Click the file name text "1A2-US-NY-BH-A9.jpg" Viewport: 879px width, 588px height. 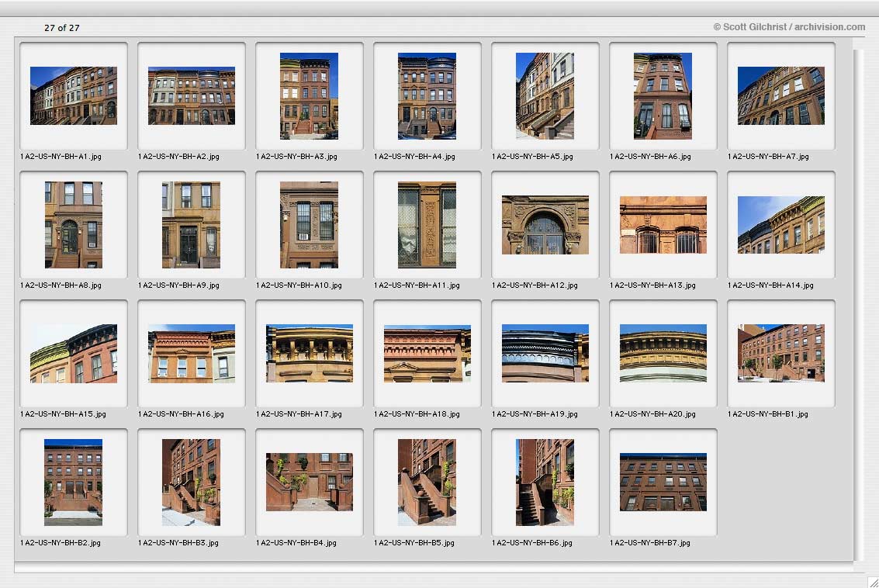click(x=179, y=286)
